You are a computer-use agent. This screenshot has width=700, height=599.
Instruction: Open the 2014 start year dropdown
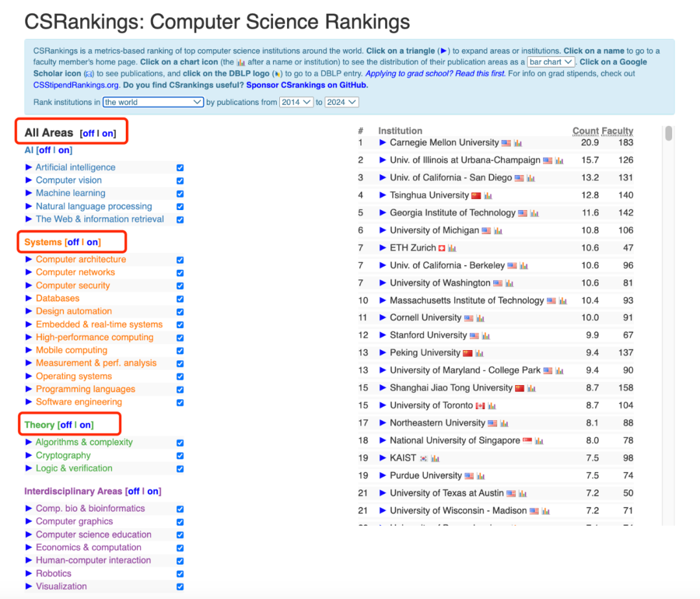[296, 102]
